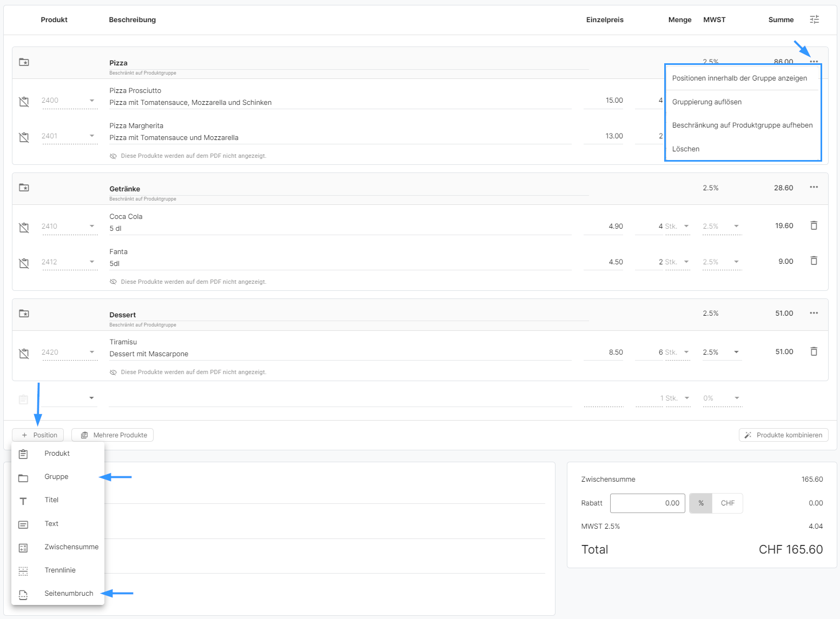The image size is (840, 619).
Task: Open the MWST dropdown for Tiramisu
Action: point(736,352)
